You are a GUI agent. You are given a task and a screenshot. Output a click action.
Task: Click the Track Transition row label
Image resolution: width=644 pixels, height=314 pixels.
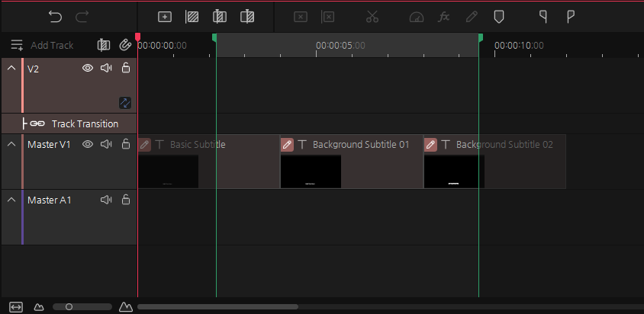coord(84,123)
